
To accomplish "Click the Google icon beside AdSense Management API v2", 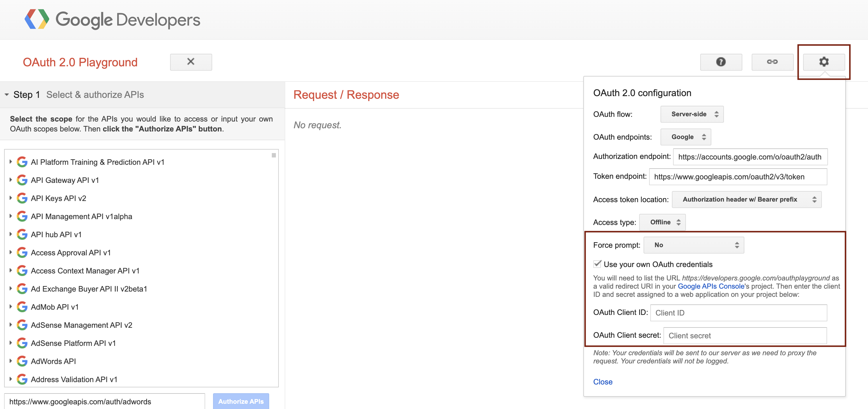I will pos(22,325).
